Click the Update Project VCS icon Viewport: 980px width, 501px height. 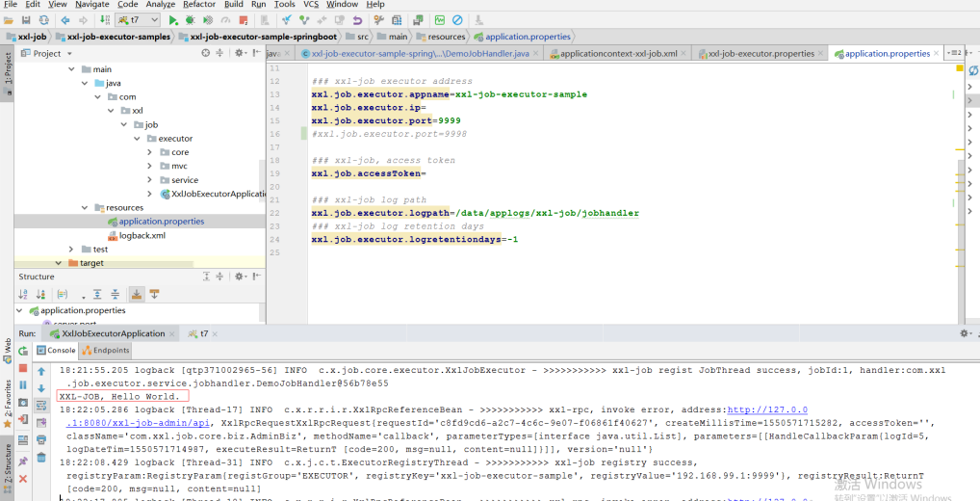tap(287, 20)
